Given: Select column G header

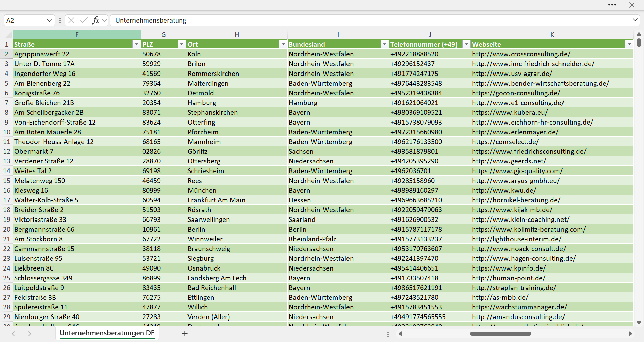Looking at the screenshot, I should (x=164, y=35).
